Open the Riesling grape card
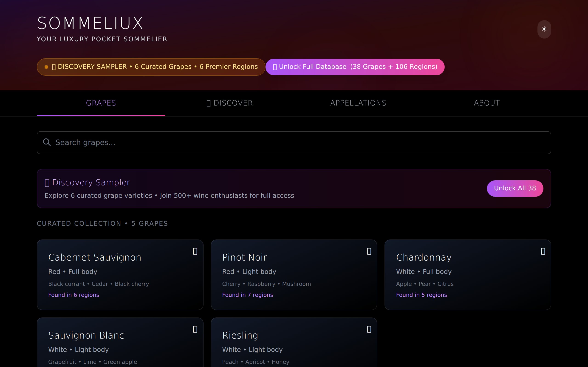Image resolution: width=588 pixels, height=367 pixels. point(294,342)
